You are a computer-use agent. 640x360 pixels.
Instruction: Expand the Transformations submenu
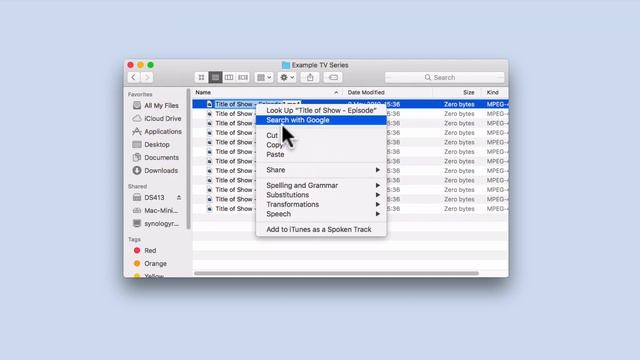coord(321,204)
